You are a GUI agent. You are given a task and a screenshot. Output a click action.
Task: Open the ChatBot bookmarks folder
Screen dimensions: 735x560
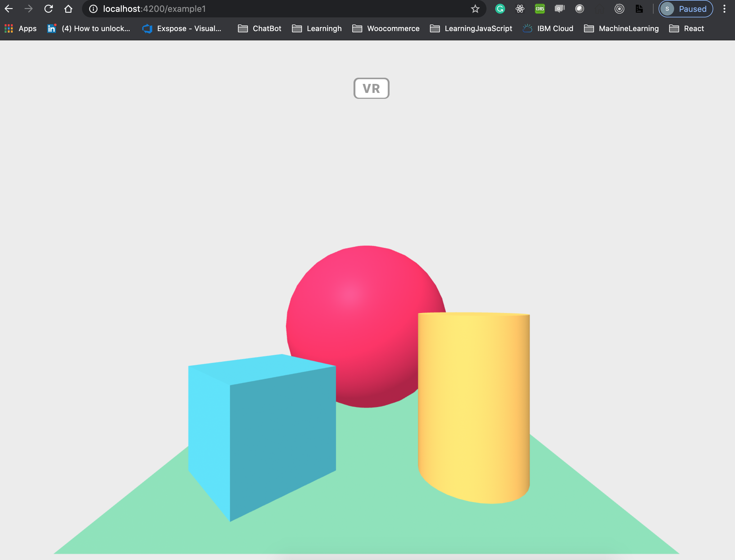(260, 29)
